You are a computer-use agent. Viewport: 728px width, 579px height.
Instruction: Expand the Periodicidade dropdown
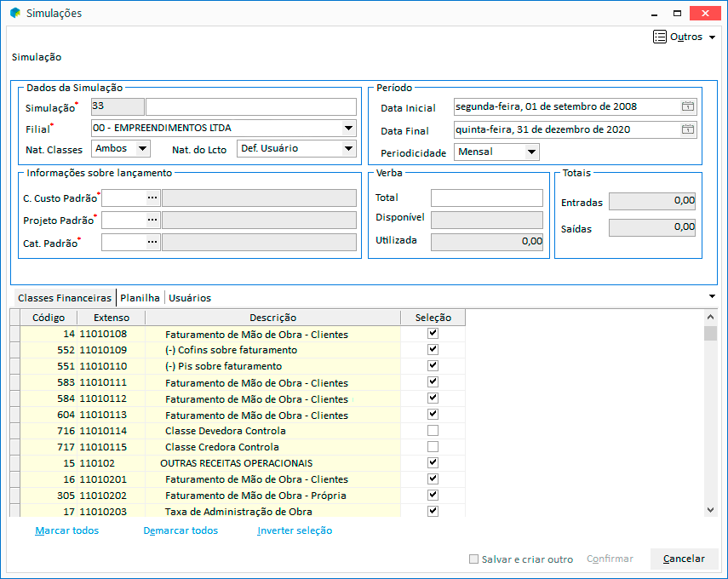pyautogui.click(x=531, y=152)
